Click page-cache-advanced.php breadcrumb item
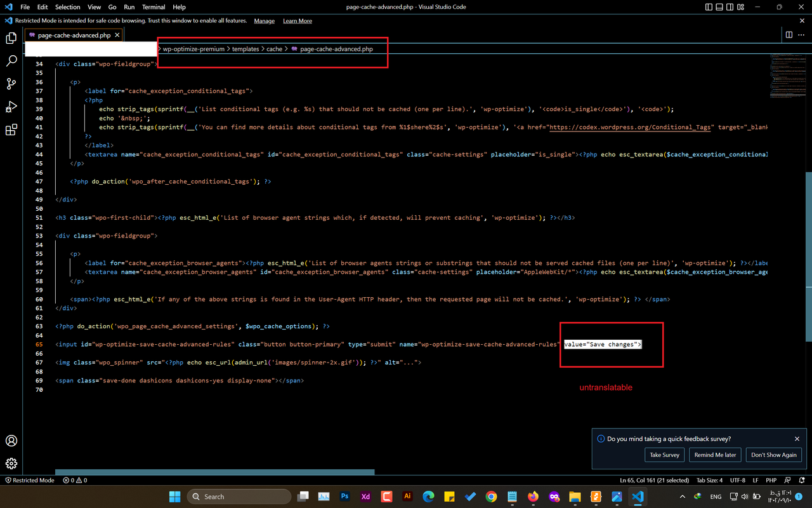This screenshot has height=508, width=812. click(x=332, y=49)
